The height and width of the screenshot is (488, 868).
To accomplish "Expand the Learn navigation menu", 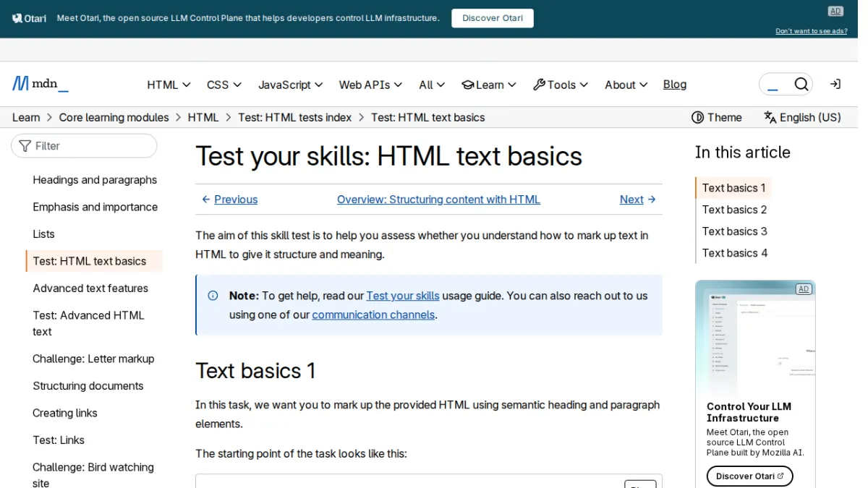I will [x=489, y=85].
